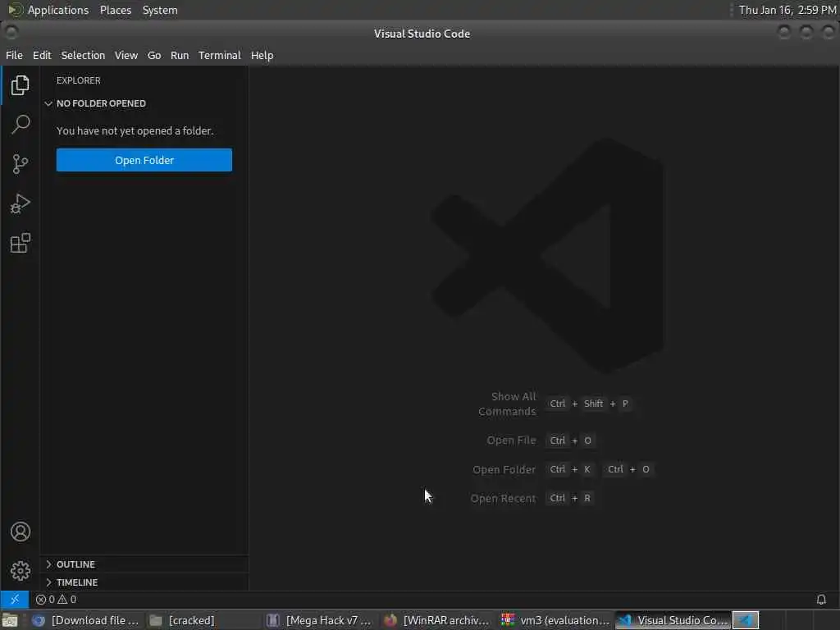Screen dimensions: 840x630
Task: Open the Extensions view icon
Action: coord(20,243)
